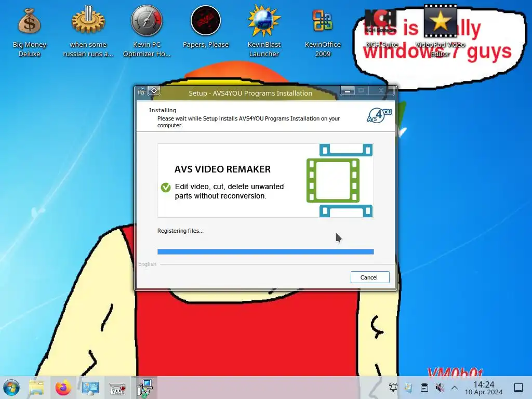
Task: Click the diamond keep-above icon in title bar
Action: (x=154, y=90)
